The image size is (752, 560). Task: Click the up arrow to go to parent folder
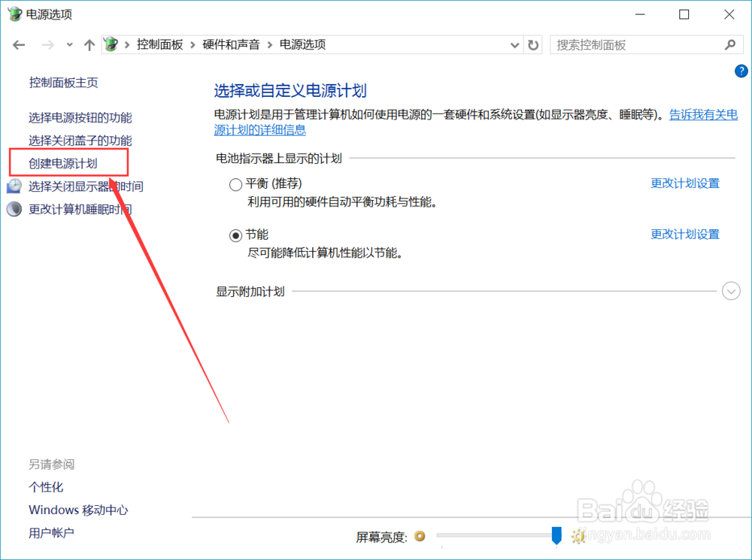point(89,44)
